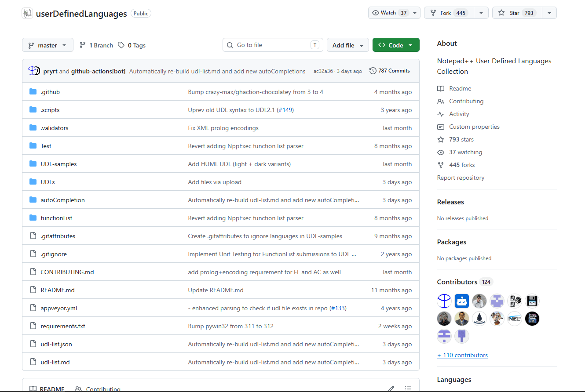This screenshot has width=585, height=392.
Task: Click the file icon for CONTRIBUTING.md
Action: [x=33, y=272]
